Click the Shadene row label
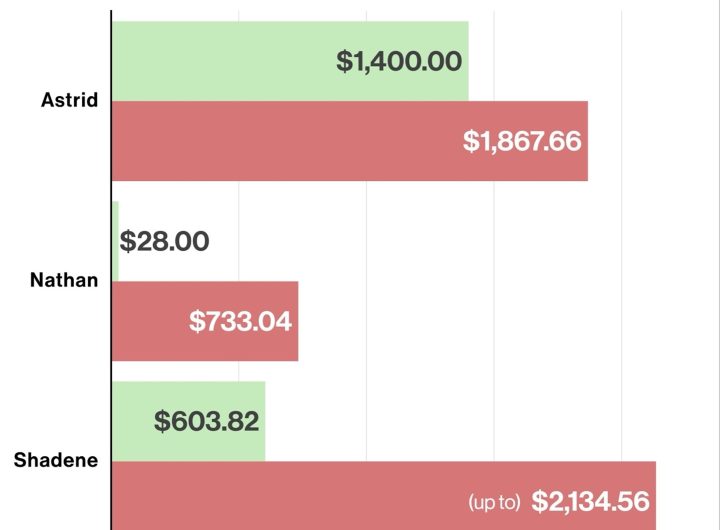Viewport: 720px width, 530px height. coord(56,460)
